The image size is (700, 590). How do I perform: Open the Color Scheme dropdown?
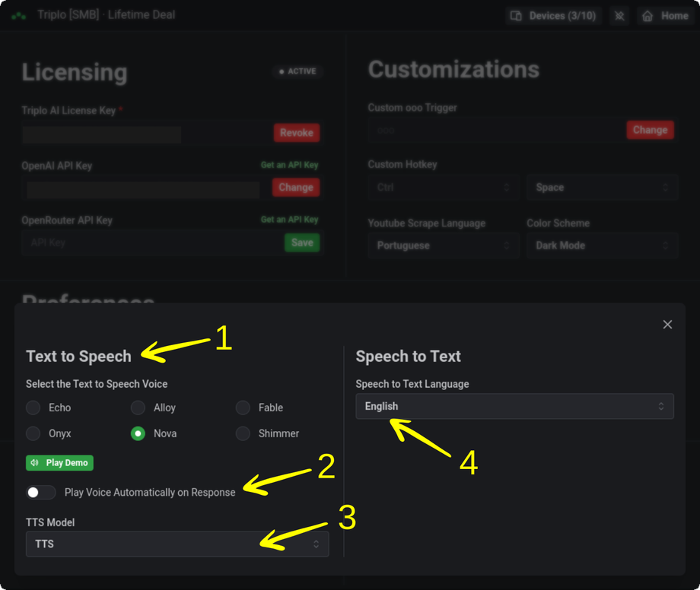pos(601,246)
